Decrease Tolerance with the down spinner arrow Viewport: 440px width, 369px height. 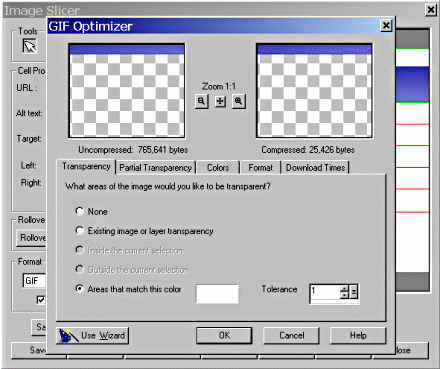click(345, 295)
